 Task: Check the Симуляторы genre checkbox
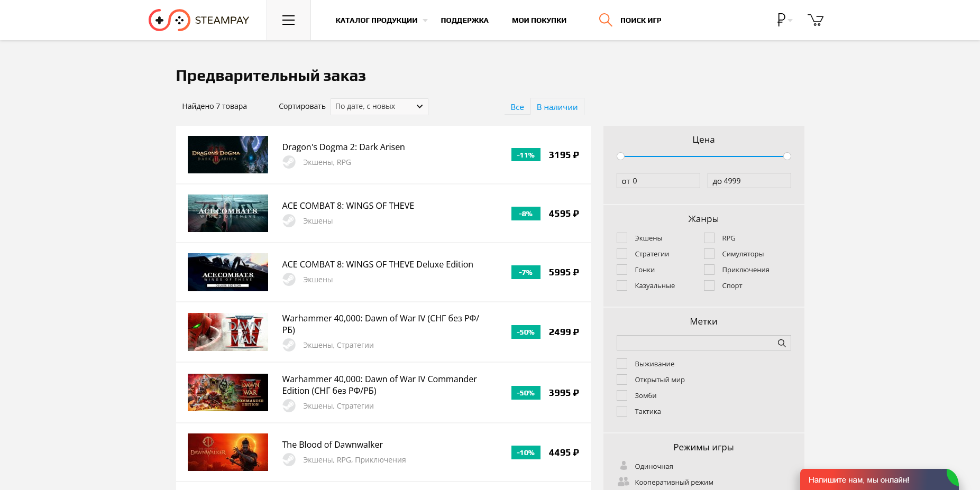709,254
